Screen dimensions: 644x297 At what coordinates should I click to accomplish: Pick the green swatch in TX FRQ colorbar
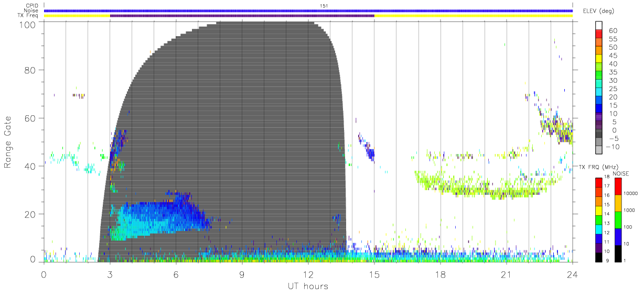[598, 219]
